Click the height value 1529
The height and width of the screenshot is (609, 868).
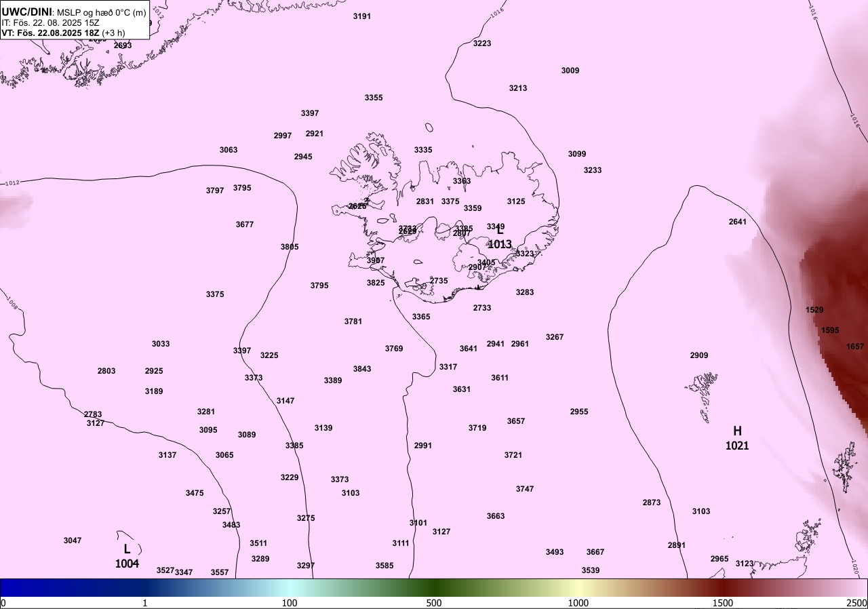(814, 310)
